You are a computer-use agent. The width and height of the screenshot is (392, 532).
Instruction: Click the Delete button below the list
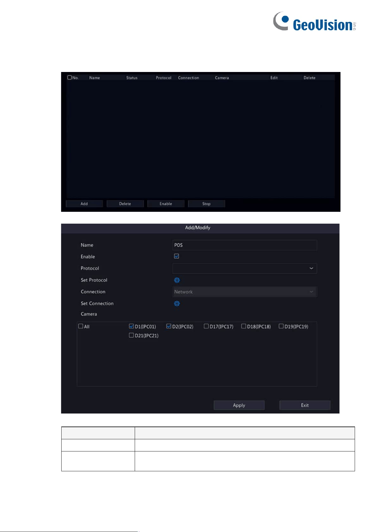coord(125,204)
